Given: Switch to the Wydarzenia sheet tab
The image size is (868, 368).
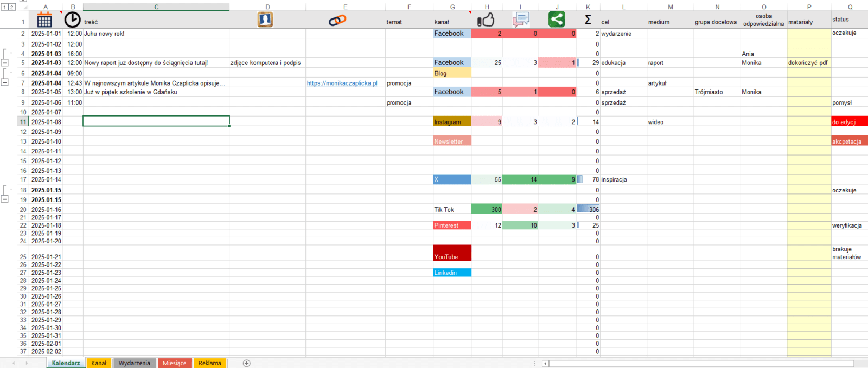Looking at the screenshot, I should [134, 363].
